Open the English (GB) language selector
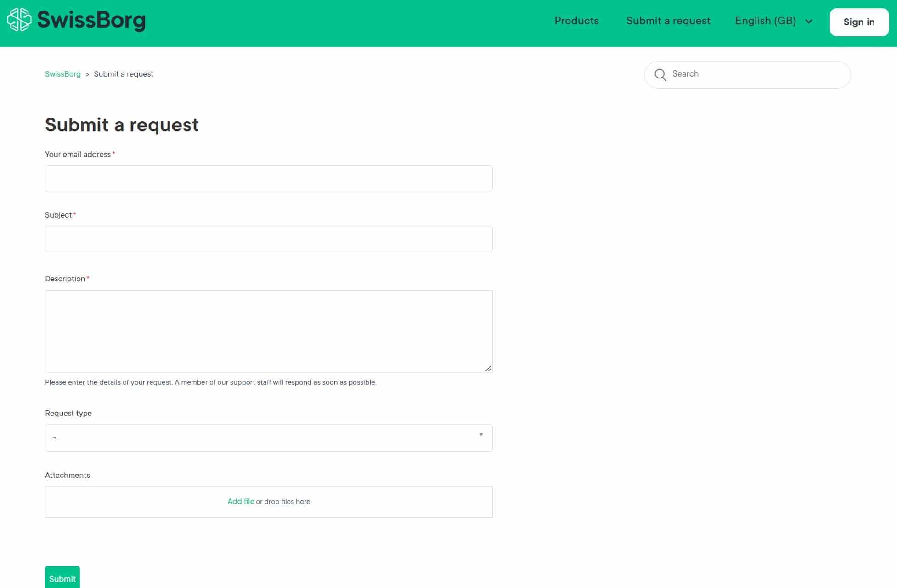 (x=773, y=20)
